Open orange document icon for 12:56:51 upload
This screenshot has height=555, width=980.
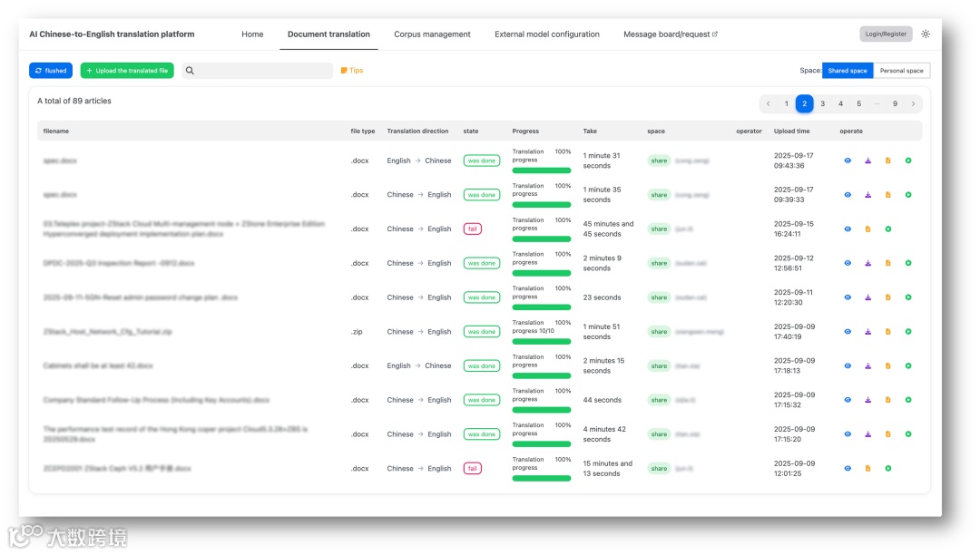(888, 263)
